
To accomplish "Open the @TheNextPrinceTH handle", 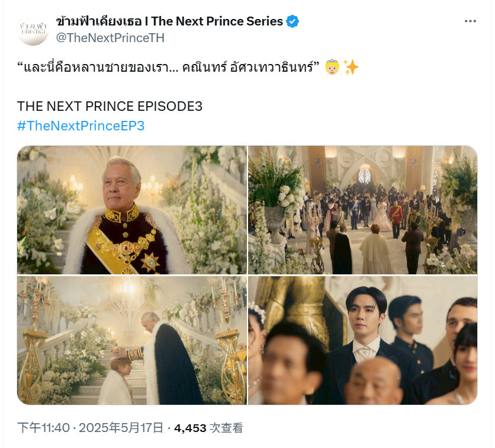I will click(110, 38).
